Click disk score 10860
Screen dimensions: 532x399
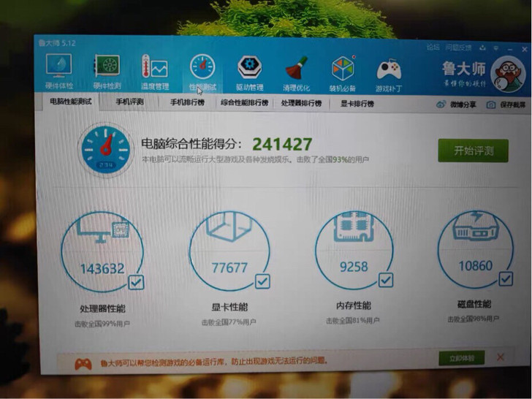pos(475,266)
